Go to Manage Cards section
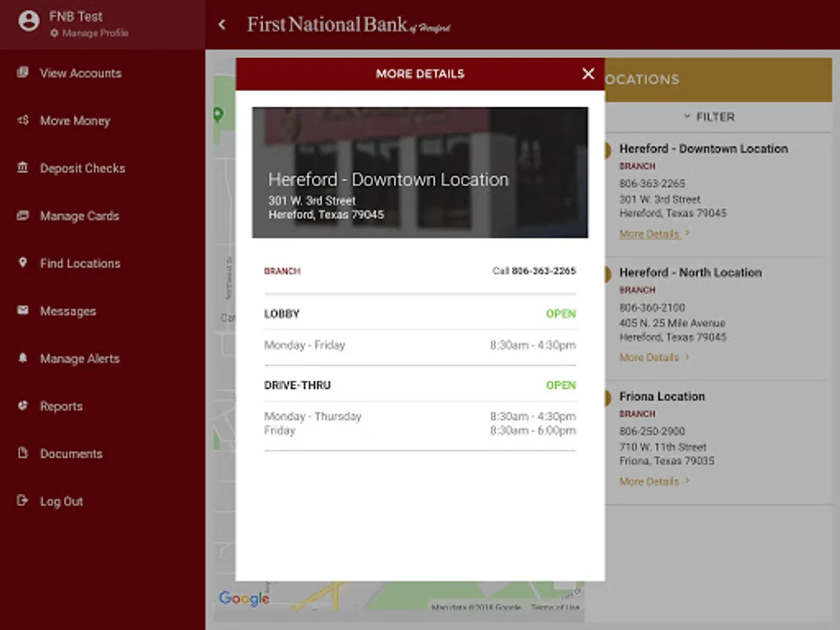Viewport: 840px width, 630px height. coord(79,216)
